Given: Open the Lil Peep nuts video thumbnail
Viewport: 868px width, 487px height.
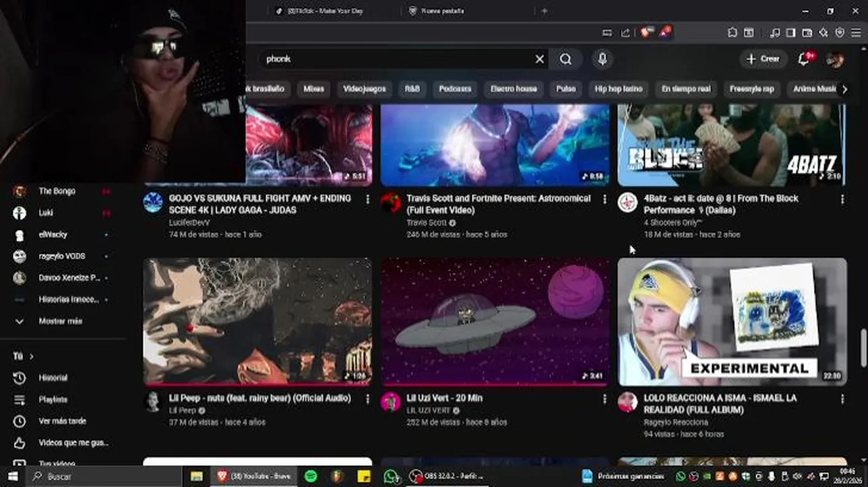Looking at the screenshot, I should [x=258, y=321].
